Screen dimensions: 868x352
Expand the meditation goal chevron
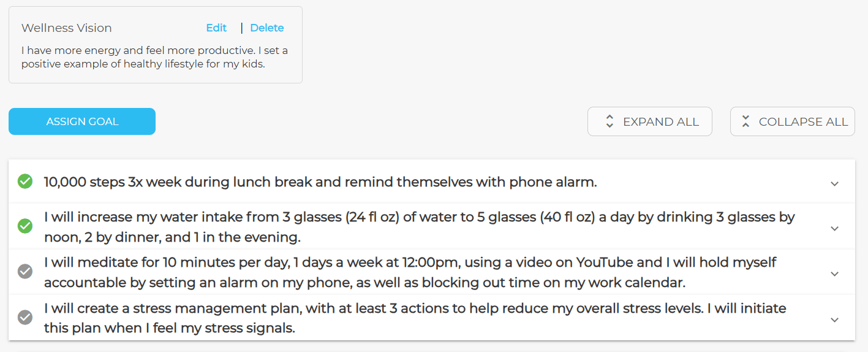(834, 274)
